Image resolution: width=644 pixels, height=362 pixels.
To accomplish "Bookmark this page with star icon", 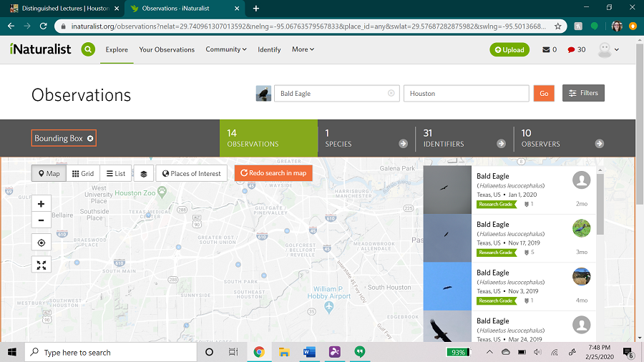I will 557,26.
